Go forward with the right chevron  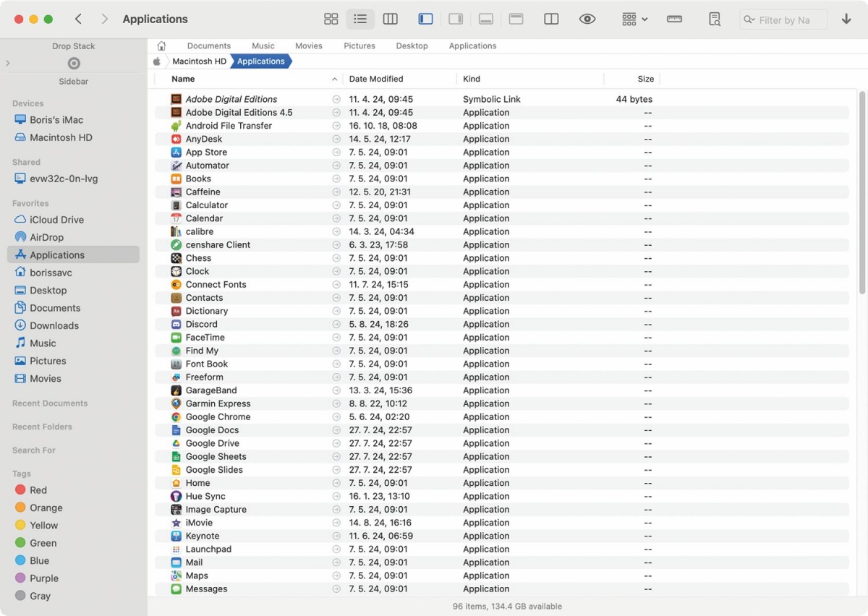coord(105,20)
